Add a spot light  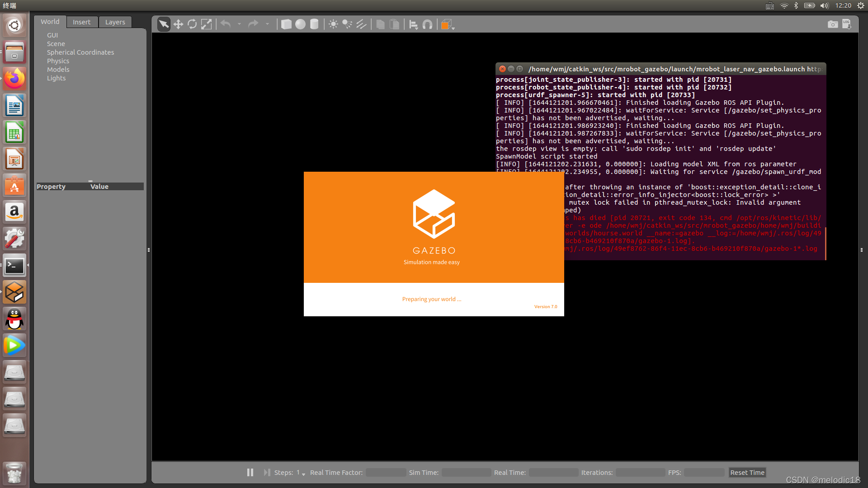(347, 24)
